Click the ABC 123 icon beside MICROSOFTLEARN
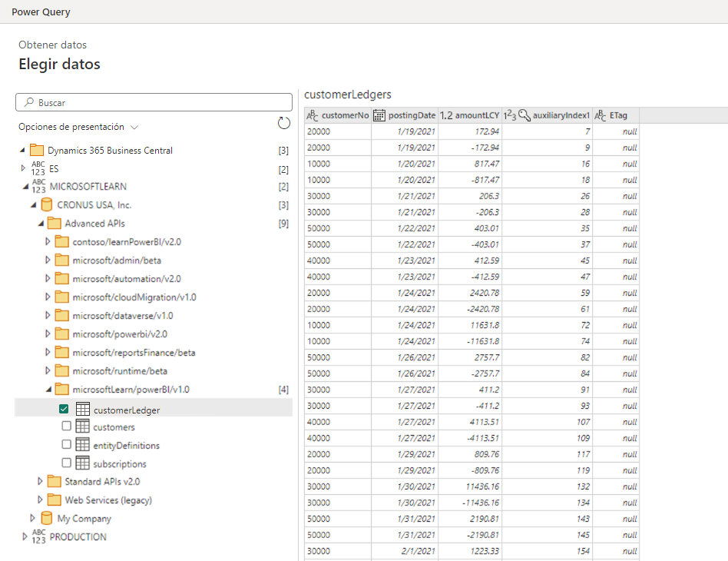The width and height of the screenshot is (728, 561). click(x=39, y=187)
